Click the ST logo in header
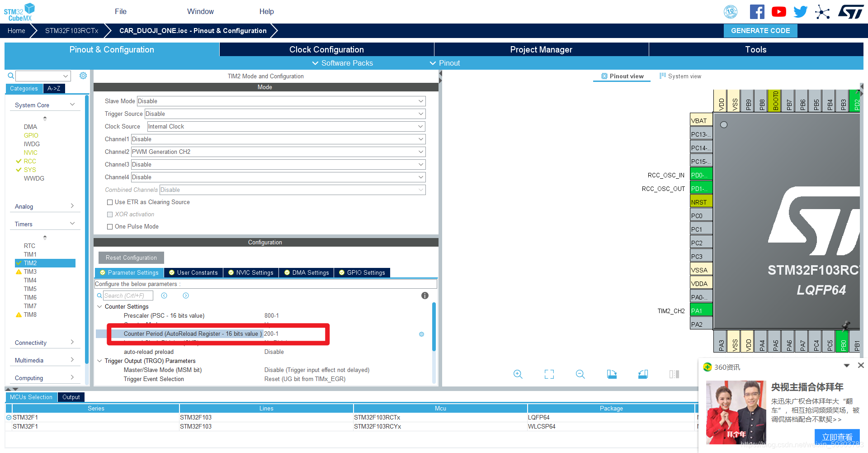Screen dimensions: 868x453 (x=851, y=12)
